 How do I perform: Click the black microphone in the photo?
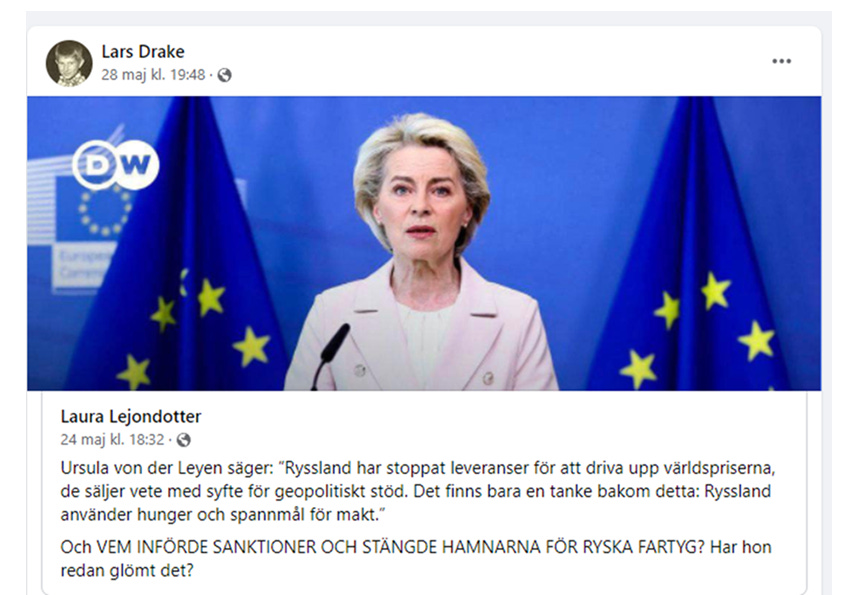click(330, 355)
